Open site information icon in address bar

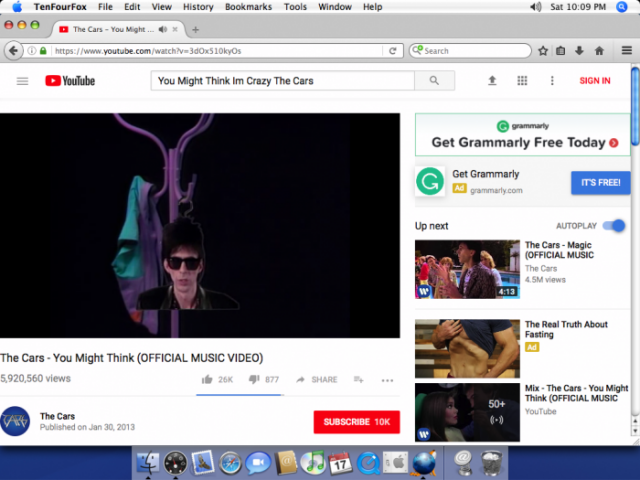[x=31, y=51]
